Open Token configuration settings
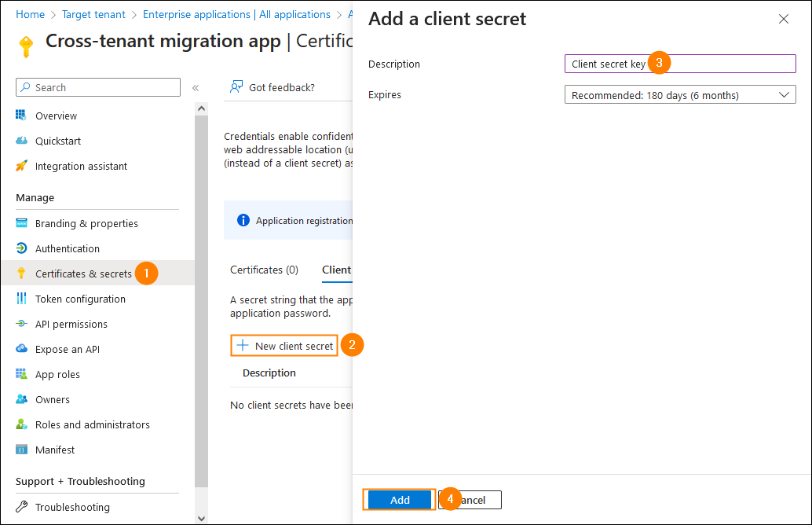This screenshot has height=525, width=812. tap(80, 299)
